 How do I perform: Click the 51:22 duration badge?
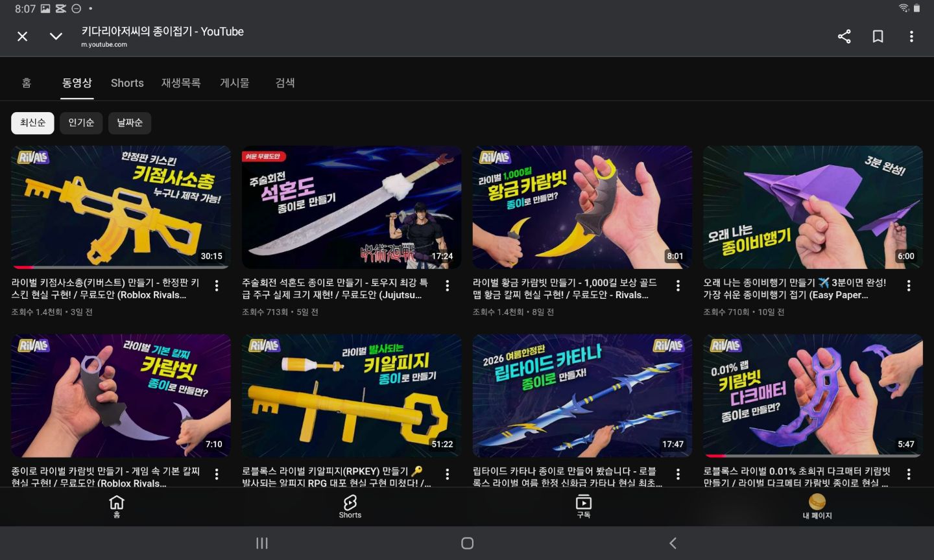tap(442, 444)
